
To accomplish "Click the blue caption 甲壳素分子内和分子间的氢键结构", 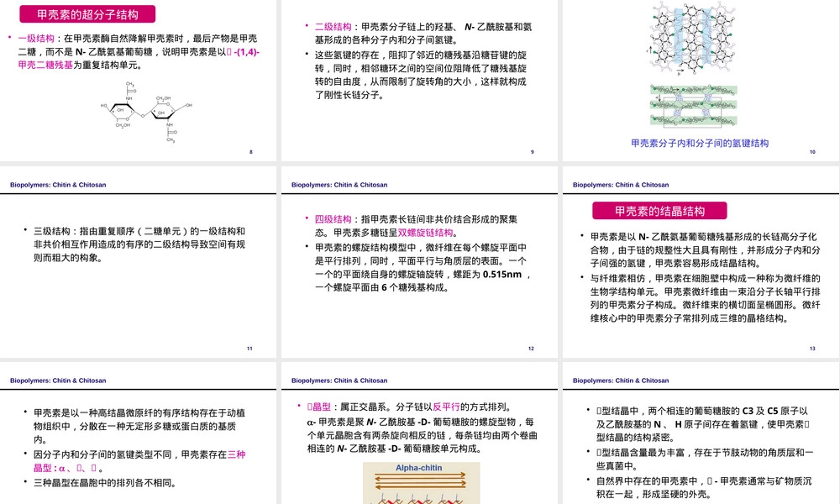I will point(700,143).
